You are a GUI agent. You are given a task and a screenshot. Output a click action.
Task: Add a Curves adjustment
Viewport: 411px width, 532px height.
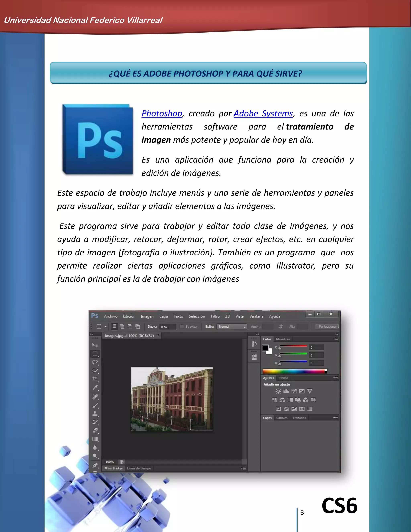(294, 391)
